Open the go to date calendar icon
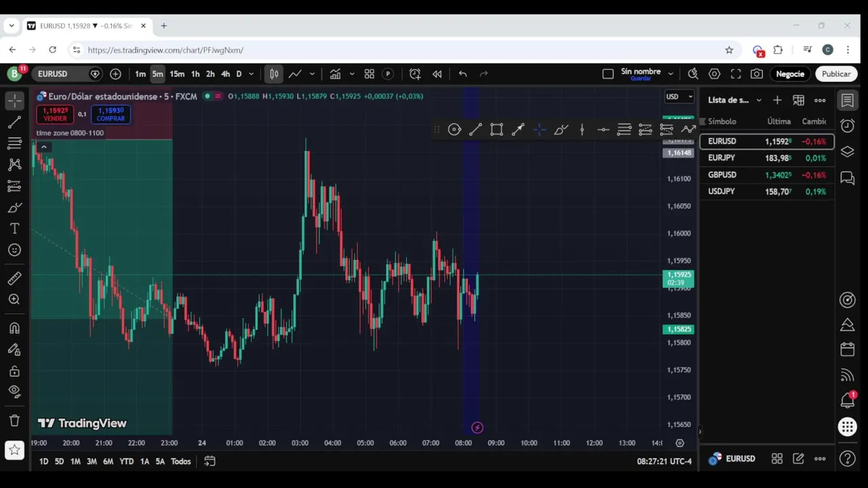 (210, 462)
